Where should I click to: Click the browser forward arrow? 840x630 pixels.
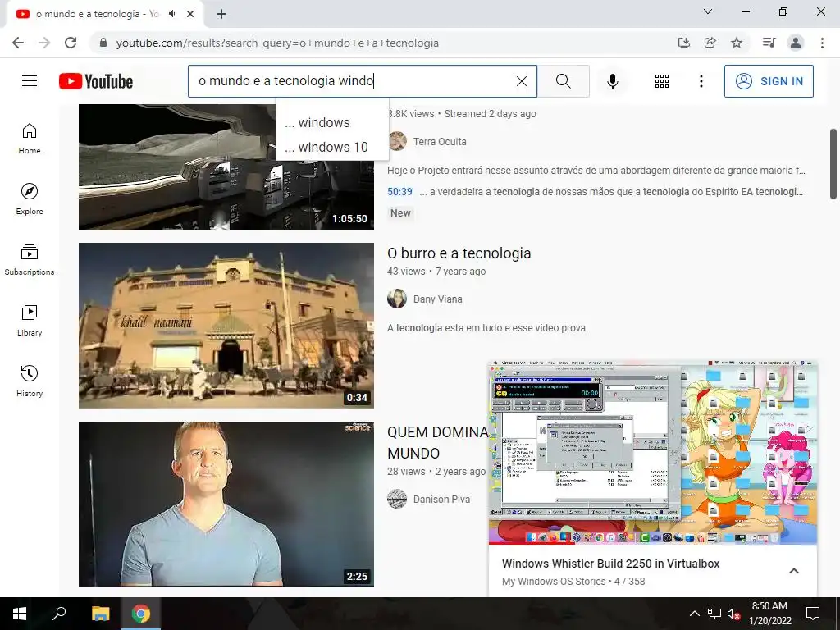click(44, 43)
